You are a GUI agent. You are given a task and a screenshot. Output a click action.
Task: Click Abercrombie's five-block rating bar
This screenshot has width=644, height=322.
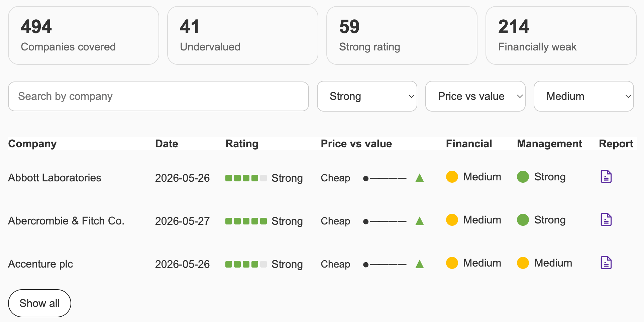[x=246, y=221]
